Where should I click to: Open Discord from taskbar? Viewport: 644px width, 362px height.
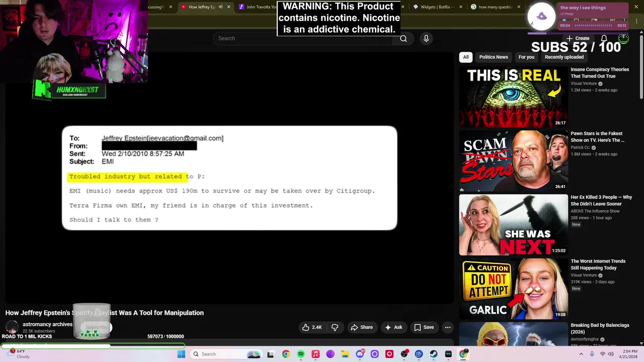tap(360, 354)
